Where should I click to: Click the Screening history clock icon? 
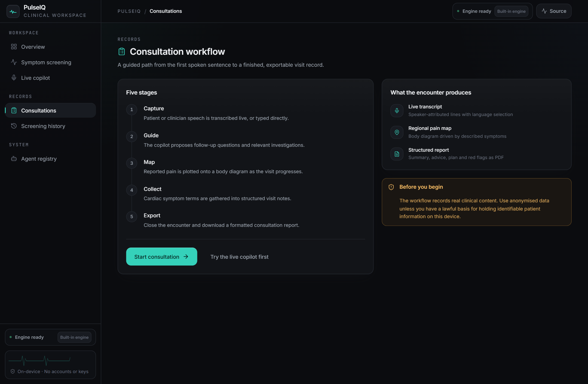pyautogui.click(x=14, y=126)
